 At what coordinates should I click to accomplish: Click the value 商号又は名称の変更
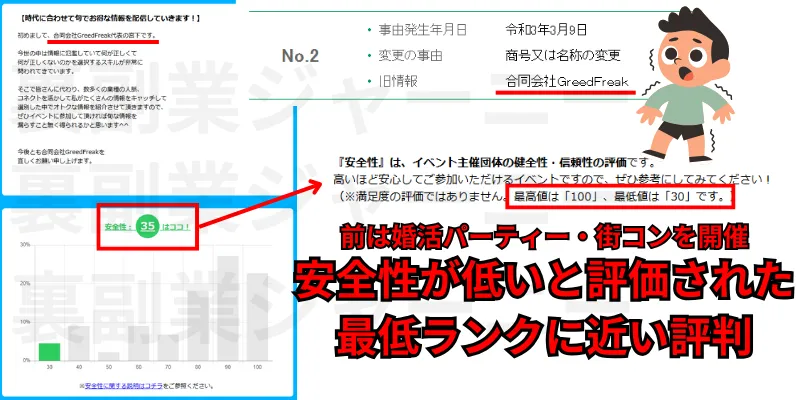coord(563,56)
